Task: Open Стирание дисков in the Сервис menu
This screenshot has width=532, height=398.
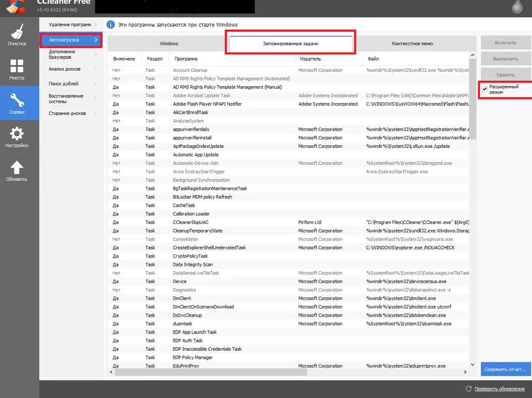Action: coord(67,113)
